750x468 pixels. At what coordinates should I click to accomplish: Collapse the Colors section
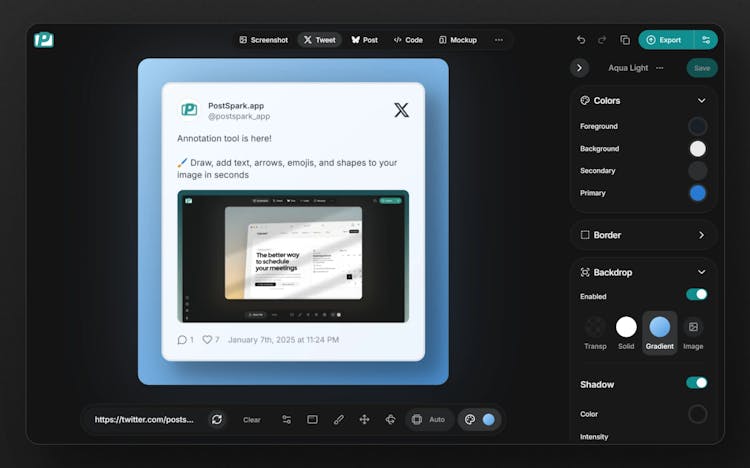click(x=701, y=100)
